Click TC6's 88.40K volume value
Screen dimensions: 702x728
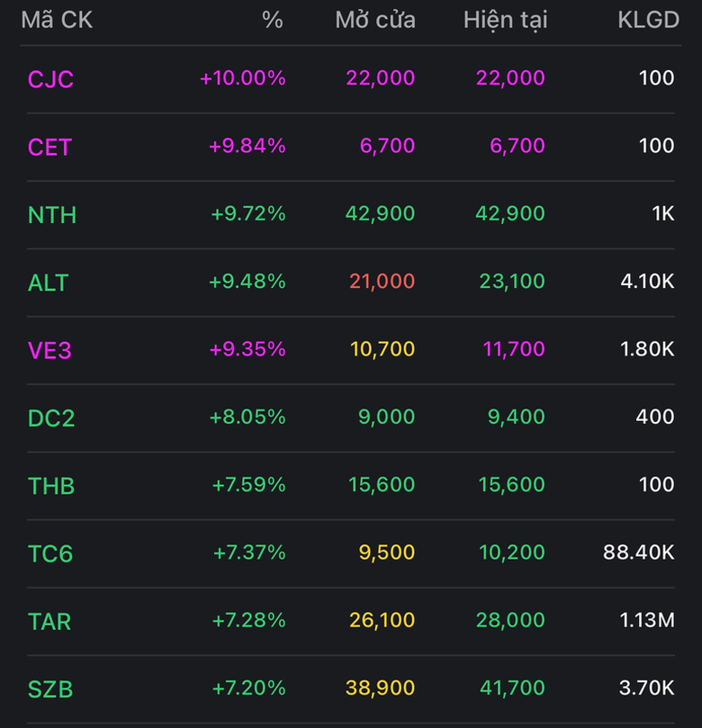(639, 553)
